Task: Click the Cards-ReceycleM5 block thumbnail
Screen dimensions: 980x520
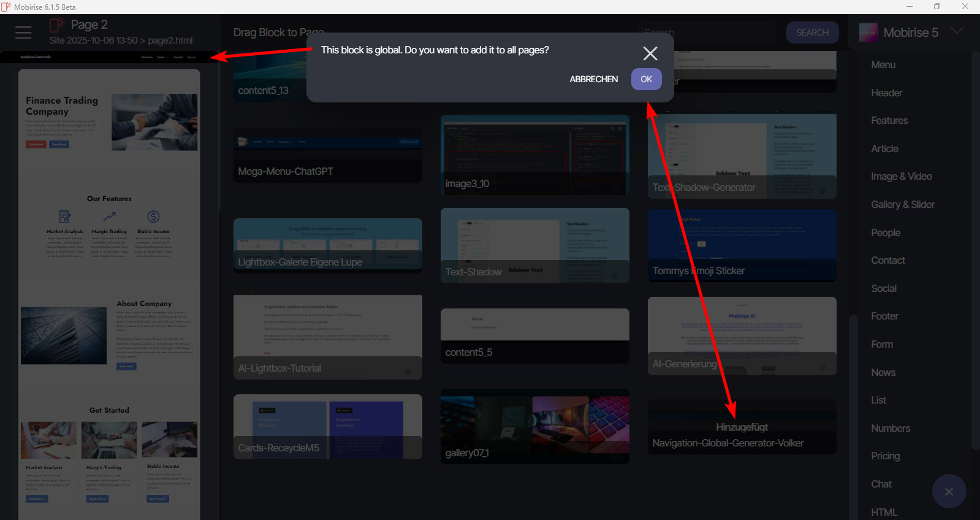Action: point(327,426)
